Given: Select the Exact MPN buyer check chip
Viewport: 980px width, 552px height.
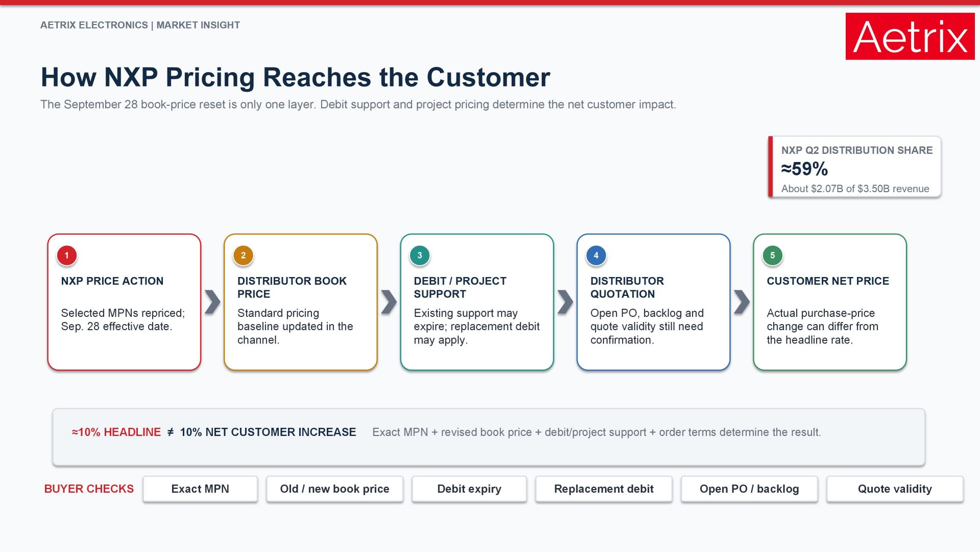Looking at the screenshot, I should [x=200, y=489].
